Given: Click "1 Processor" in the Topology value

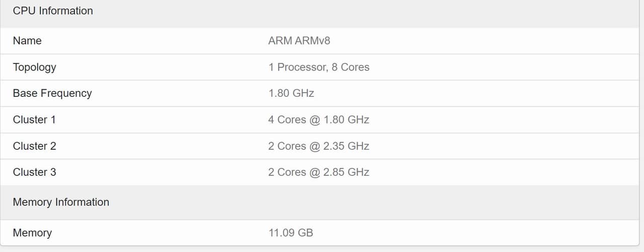Looking at the screenshot, I should (x=297, y=67).
